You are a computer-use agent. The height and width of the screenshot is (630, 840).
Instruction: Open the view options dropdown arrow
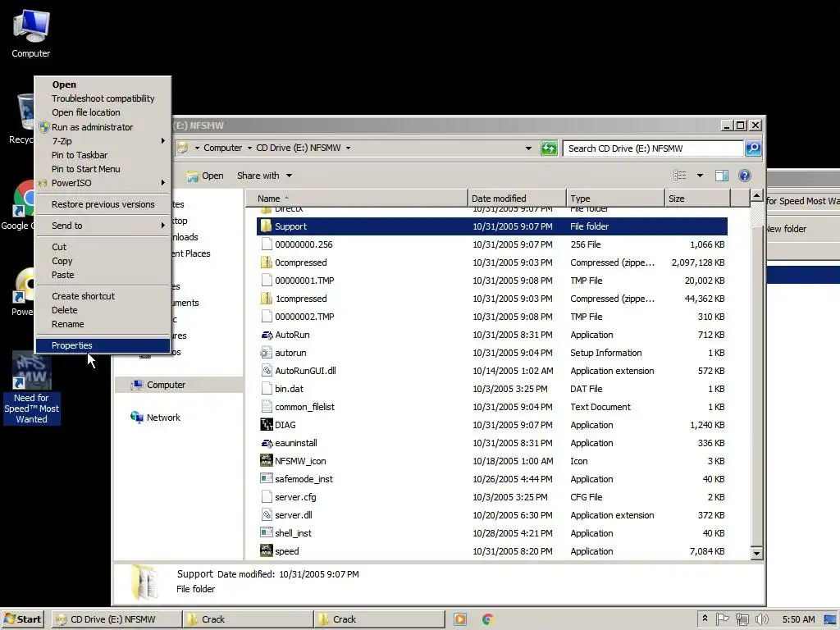(x=700, y=176)
